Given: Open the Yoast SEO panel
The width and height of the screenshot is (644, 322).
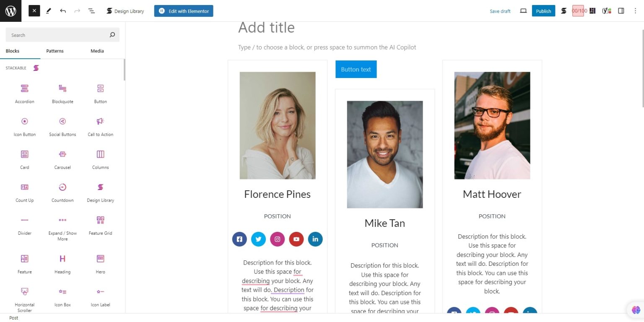Looking at the screenshot, I should pyautogui.click(x=607, y=10).
